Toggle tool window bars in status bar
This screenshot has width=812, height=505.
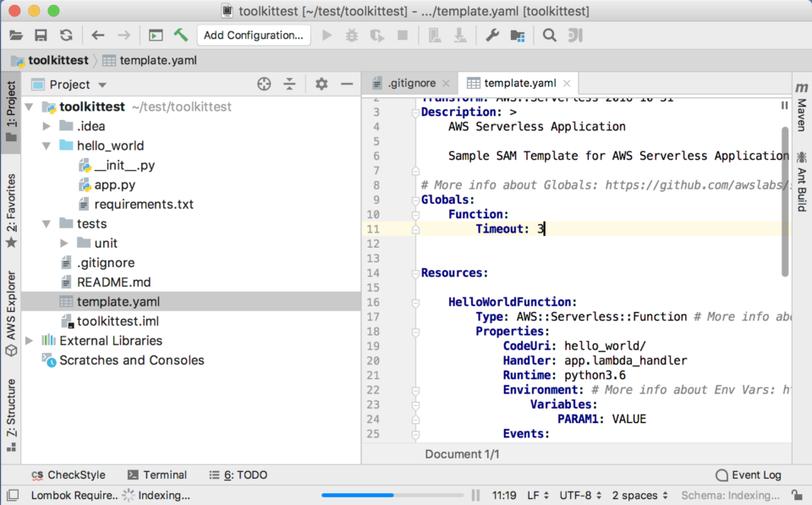[x=12, y=496]
